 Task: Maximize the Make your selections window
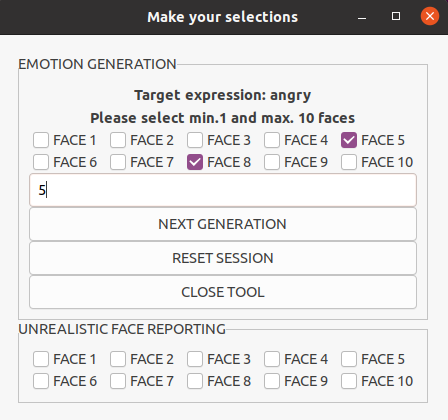click(x=396, y=16)
